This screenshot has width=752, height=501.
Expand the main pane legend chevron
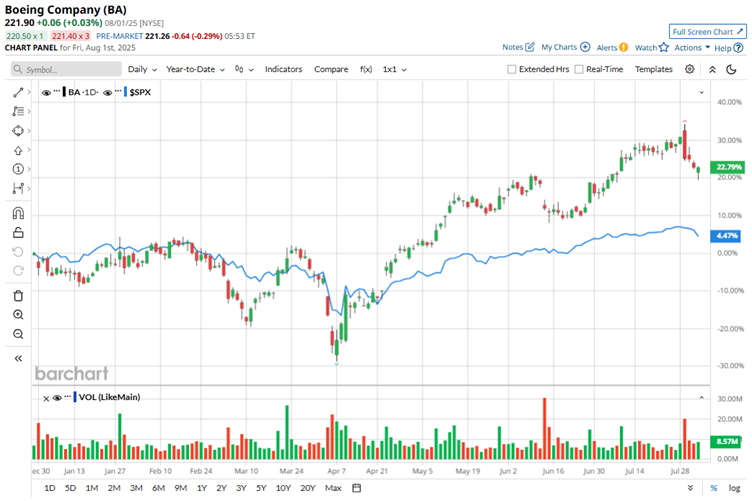701,93
